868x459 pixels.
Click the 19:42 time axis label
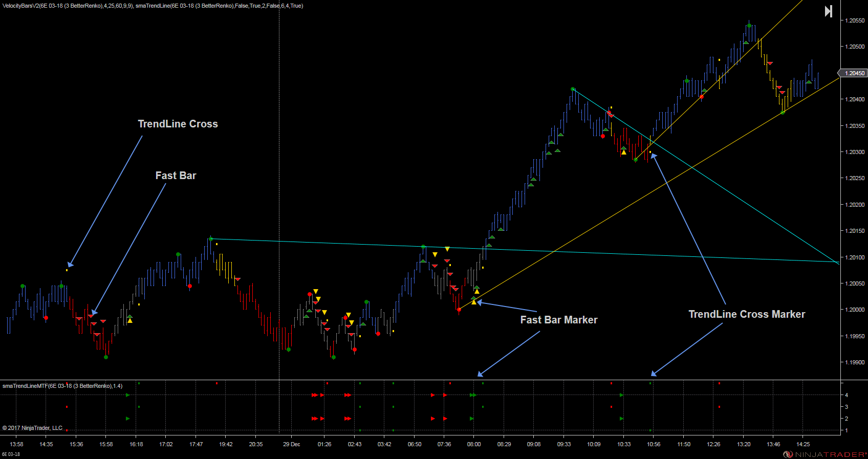point(226,444)
